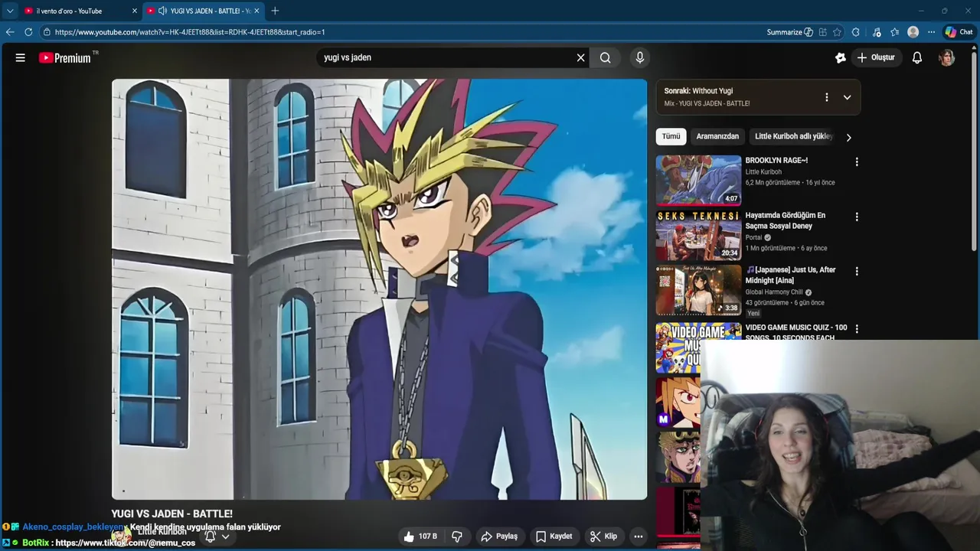Open the media control music icon

[x=877, y=32]
